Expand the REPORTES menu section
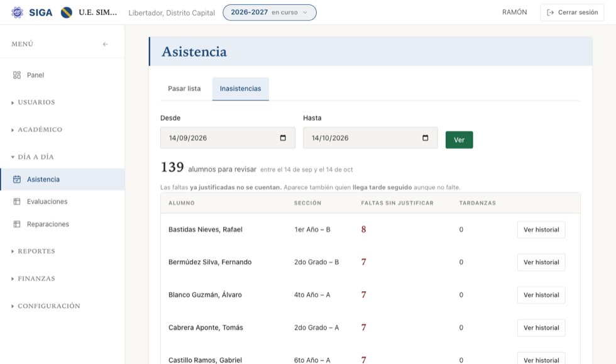Viewport: 616px width, 364px height. [x=33, y=251]
